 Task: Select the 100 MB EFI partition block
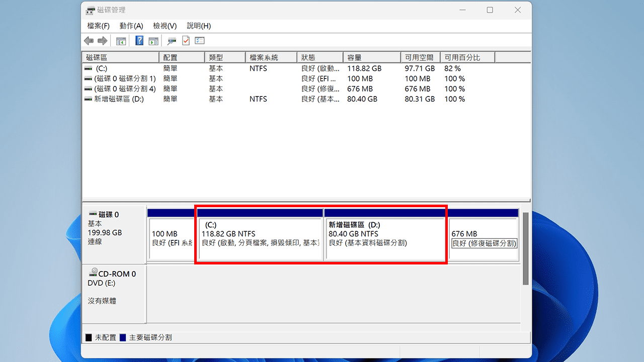(171, 234)
